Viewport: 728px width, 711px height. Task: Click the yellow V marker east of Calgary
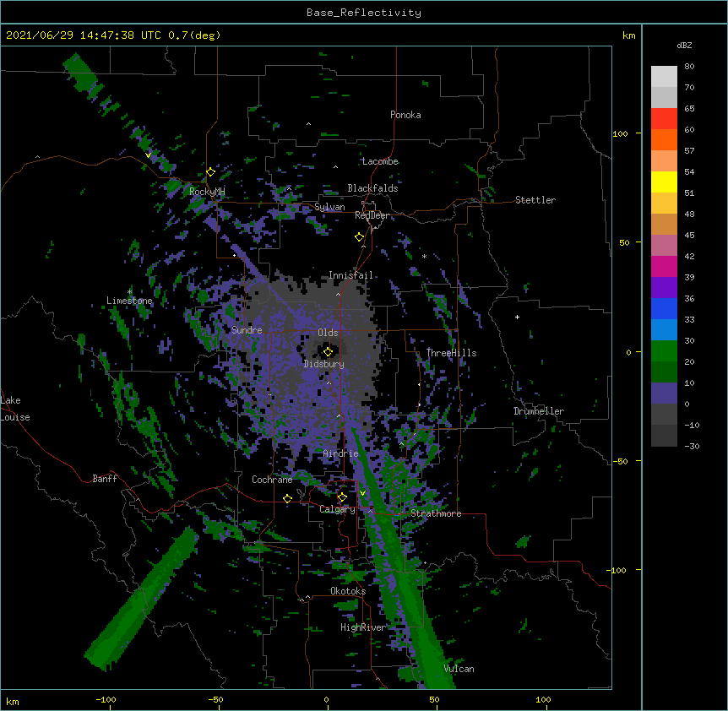pos(362,493)
